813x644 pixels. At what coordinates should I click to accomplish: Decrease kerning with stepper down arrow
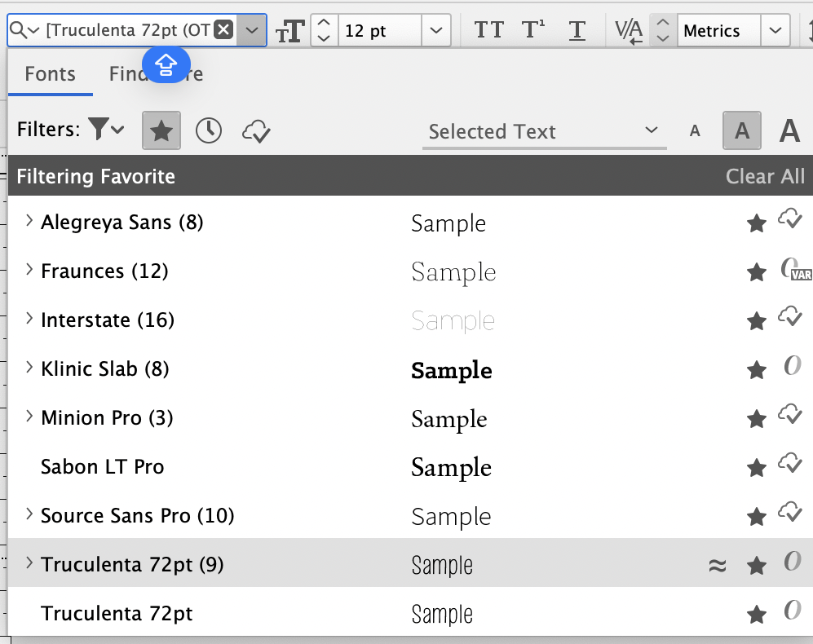[x=663, y=38]
